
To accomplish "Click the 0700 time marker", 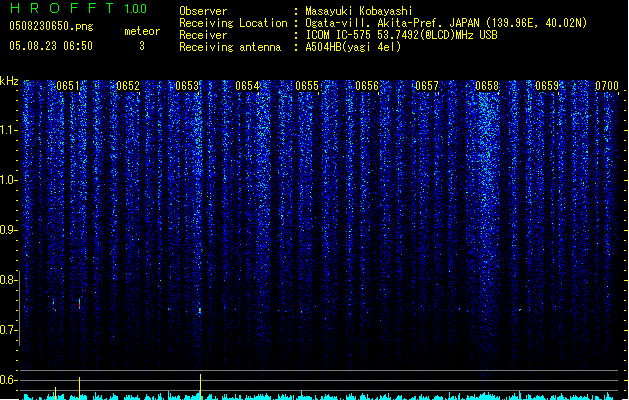I will pyautogui.click(x=607, y=86).
